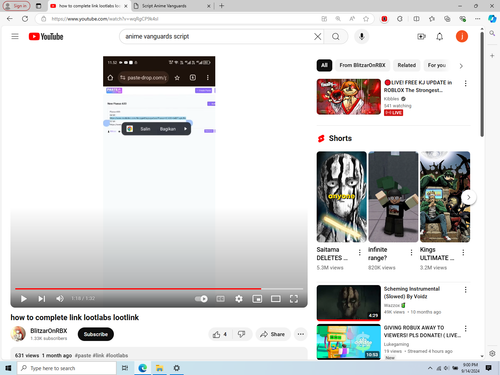Open options for the Kings ULTIMATE short
The height and width of the screenshot is (375, 500).
tap(463, 252)
